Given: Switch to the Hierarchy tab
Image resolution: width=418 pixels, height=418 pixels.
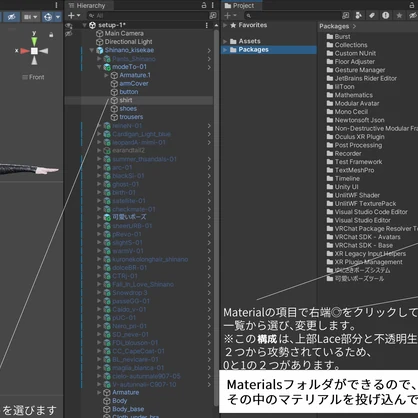Looking at the screenshot, I should 87,5.
